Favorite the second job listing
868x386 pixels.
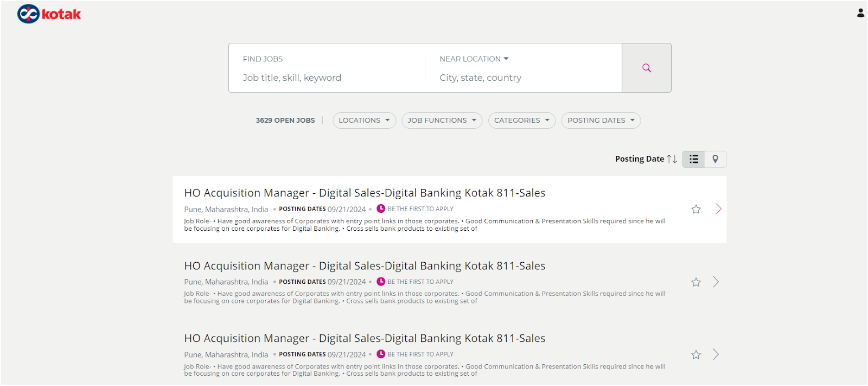pyautogui.click(x=696, y=282)
